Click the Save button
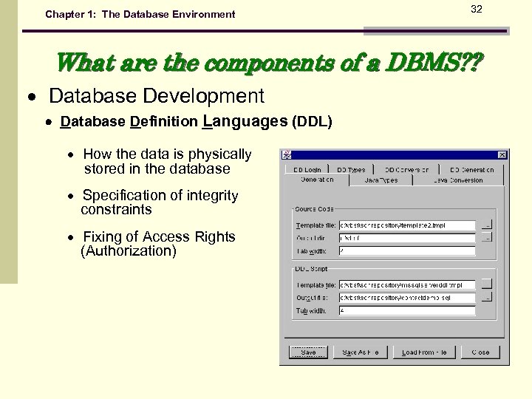 pyautogui.click(x=308, y=352)
